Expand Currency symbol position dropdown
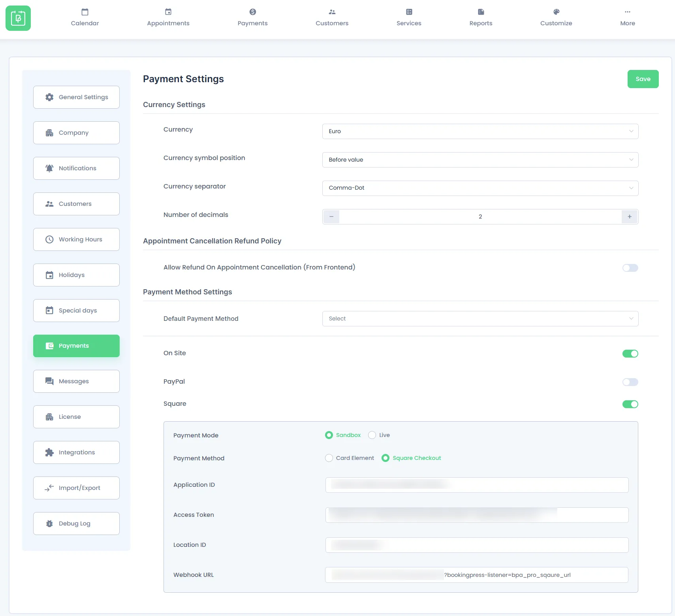 click(480, 160)
